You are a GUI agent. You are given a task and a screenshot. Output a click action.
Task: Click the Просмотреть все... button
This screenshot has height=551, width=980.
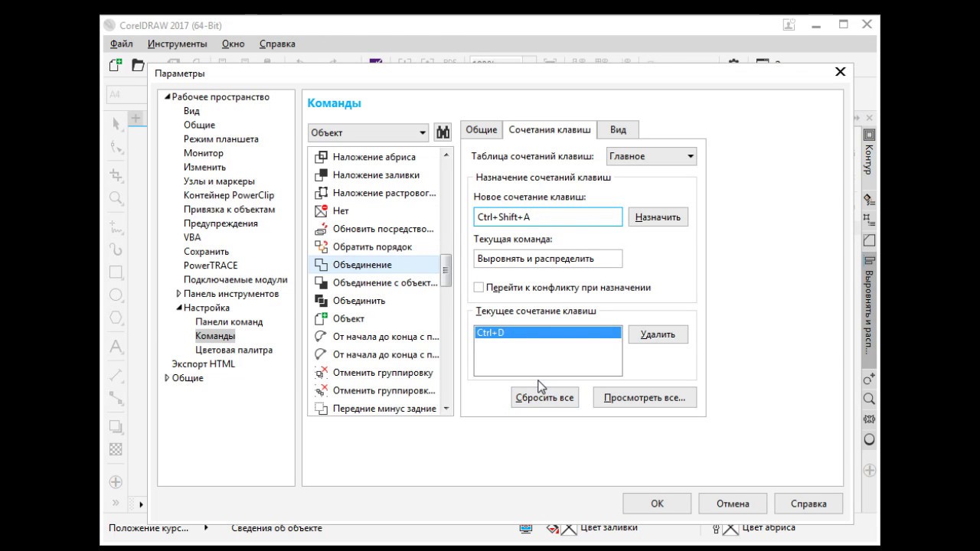[x=645, y=398]
